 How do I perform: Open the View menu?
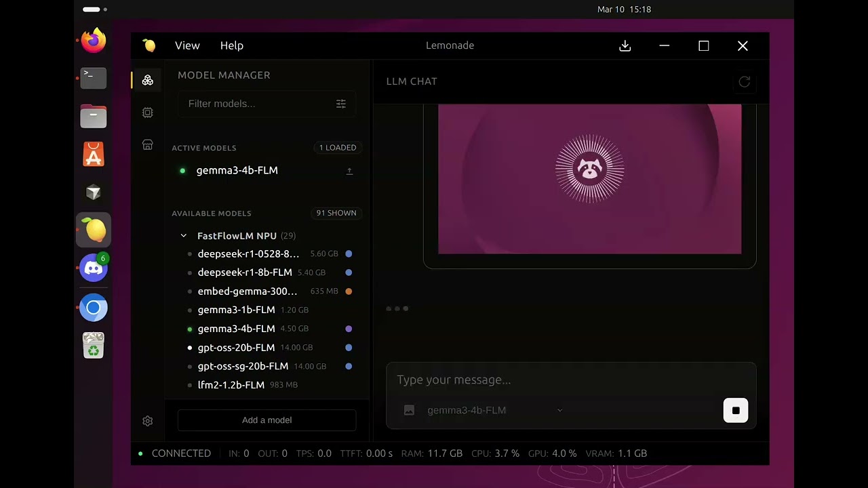point(187,45)
